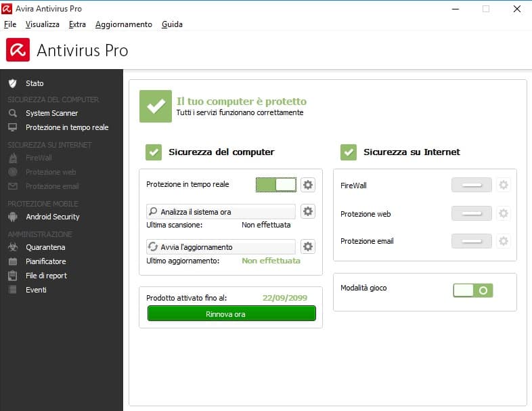The image size is (532, 411).
Task: Click the checkmark beside Sicurezza su Internet
Action: point(349,152)
